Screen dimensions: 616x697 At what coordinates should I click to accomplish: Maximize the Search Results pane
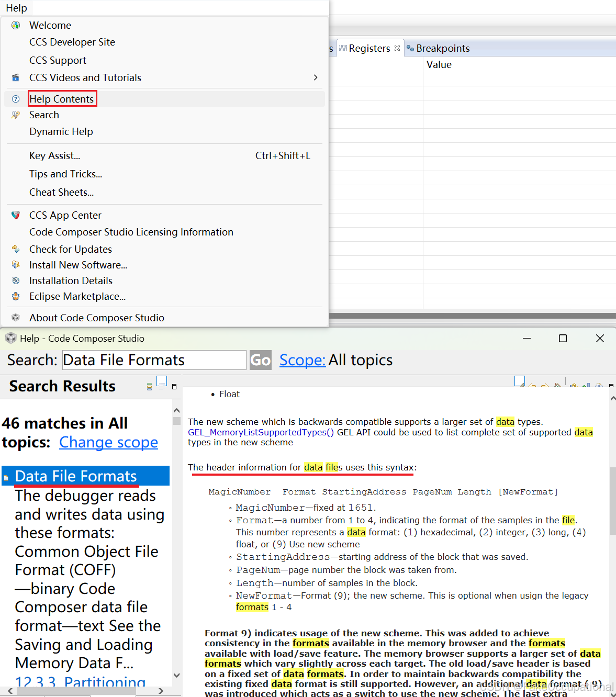click(x=174, y=387)
